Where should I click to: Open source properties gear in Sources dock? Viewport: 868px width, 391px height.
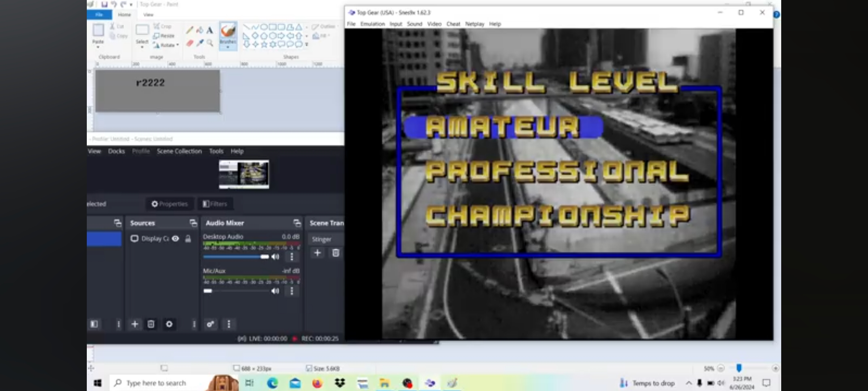tap(169, 324)
